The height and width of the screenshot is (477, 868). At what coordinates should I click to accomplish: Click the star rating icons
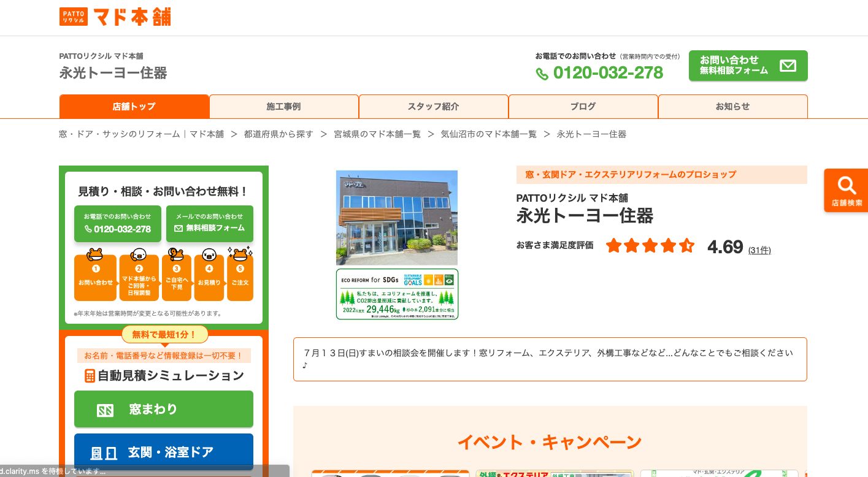coord(650,246)
